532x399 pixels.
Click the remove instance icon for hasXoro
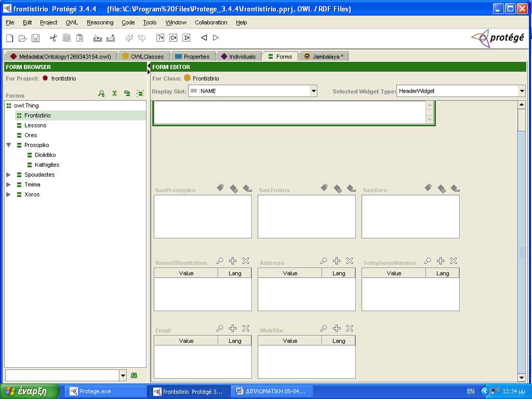click(x=455, y=188)
